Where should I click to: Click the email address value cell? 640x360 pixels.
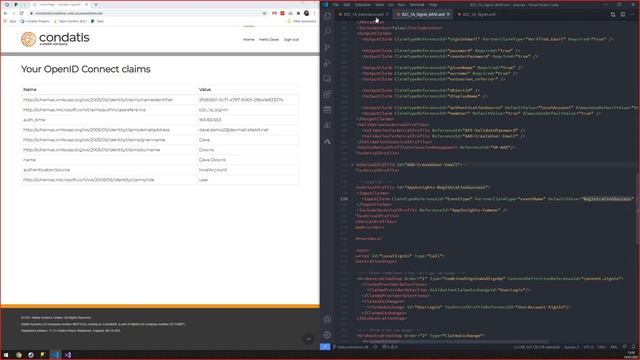coord(247,130)
